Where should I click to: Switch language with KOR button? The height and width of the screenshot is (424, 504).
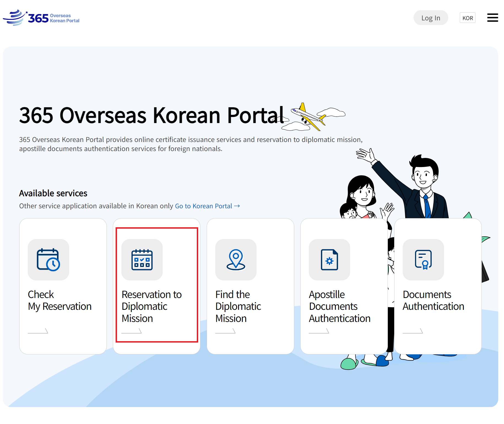(467, 18)
